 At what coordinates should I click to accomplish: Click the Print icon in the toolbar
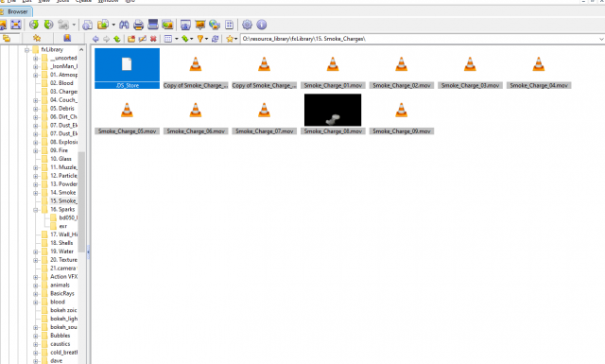[x=139, y=25]
